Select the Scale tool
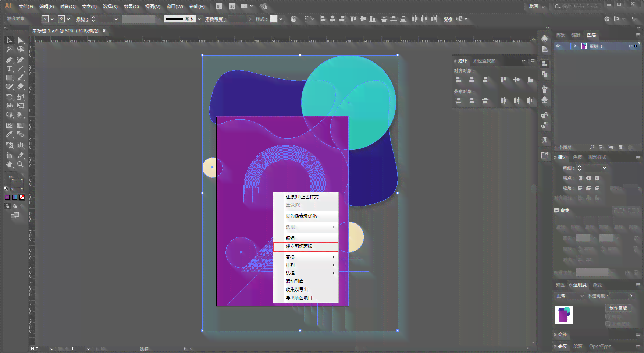The width and height of the screenshot is (644, 353). 21,97
